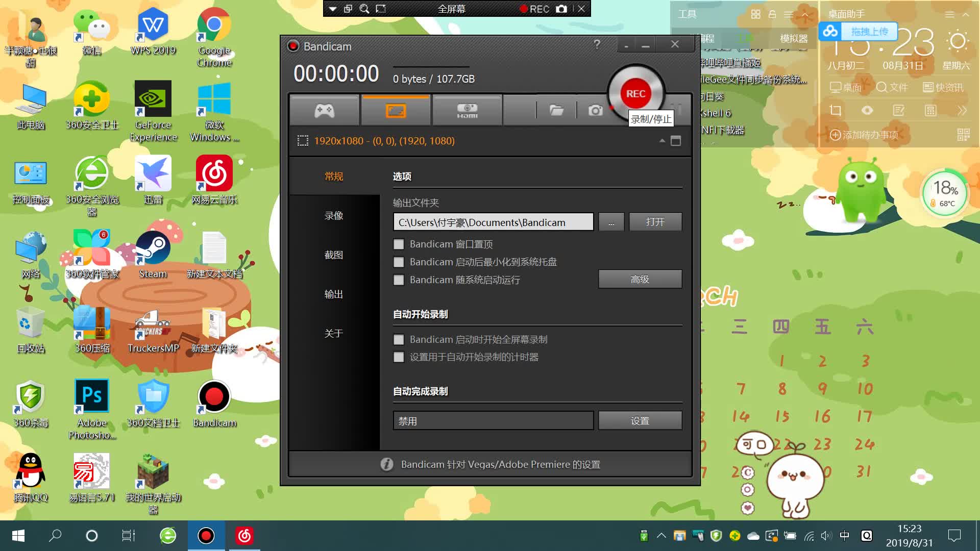Click the 高级 advanced button
The image size is (980, 551).
(640, 279)
